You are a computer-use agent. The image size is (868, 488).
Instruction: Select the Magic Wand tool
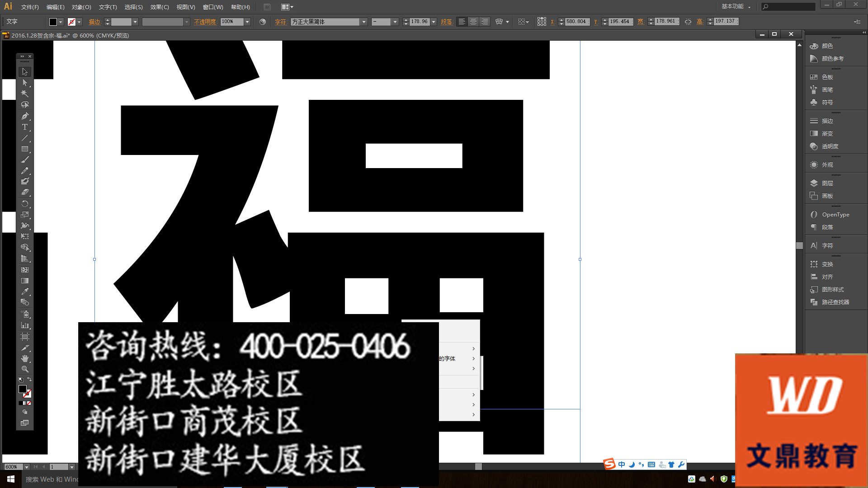coord(25,94)
